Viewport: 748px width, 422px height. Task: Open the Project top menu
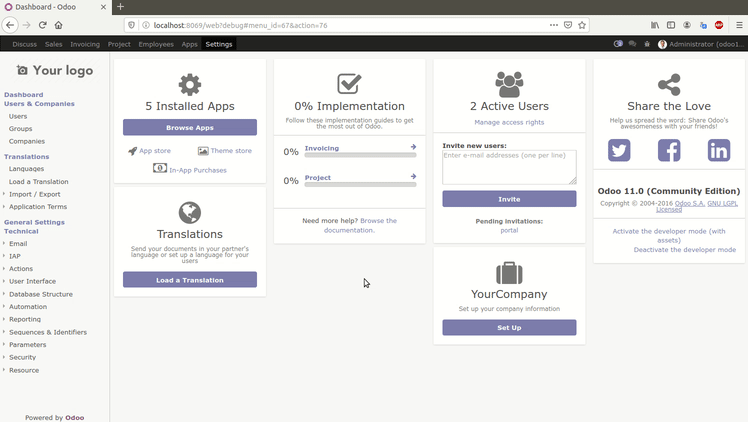pyautogui.click(x=119, y=44)
